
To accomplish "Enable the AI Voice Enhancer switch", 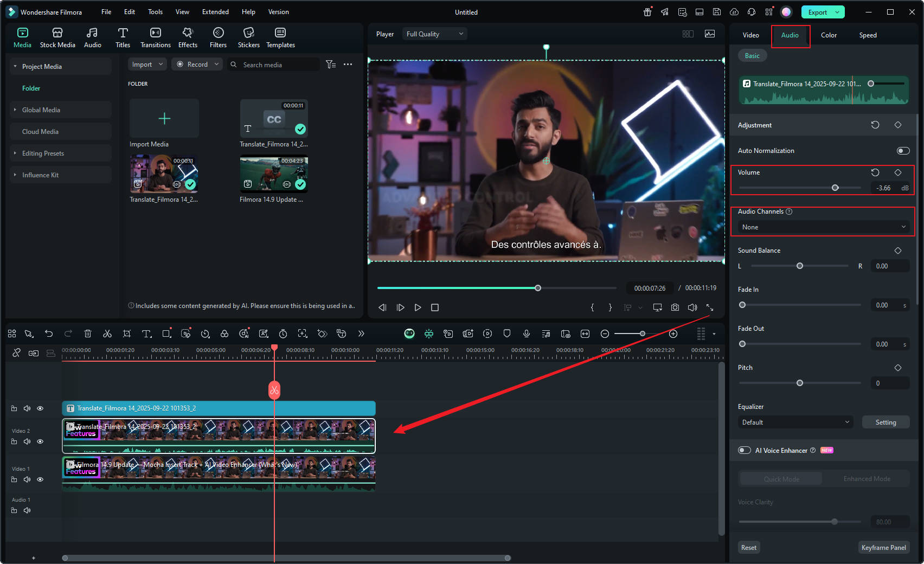I will click(x=745, y=450).
